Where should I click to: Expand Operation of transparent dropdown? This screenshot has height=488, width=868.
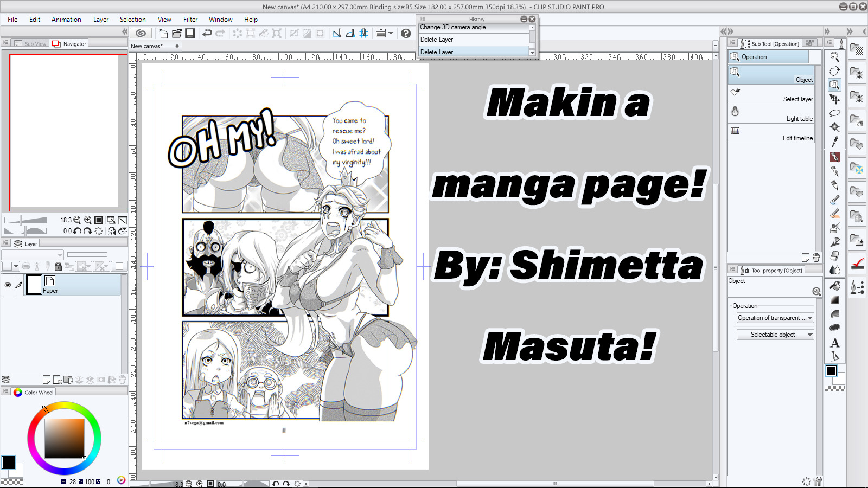point(775,318)
